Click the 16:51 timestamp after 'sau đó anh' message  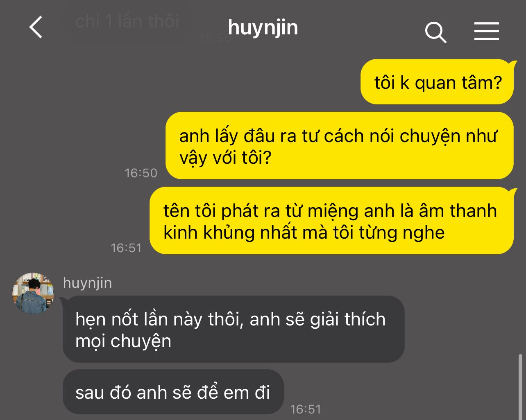point(306,409)
